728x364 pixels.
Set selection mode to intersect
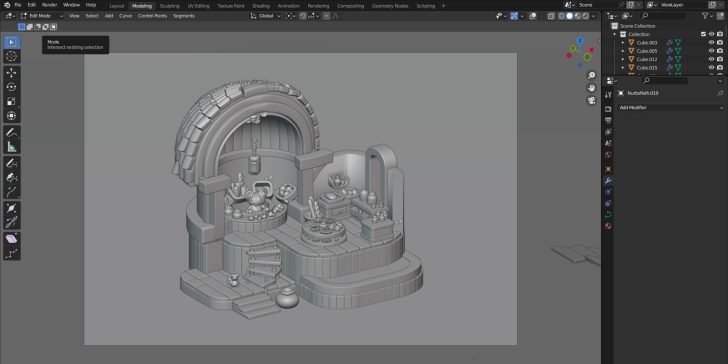(x=53, y=27)
